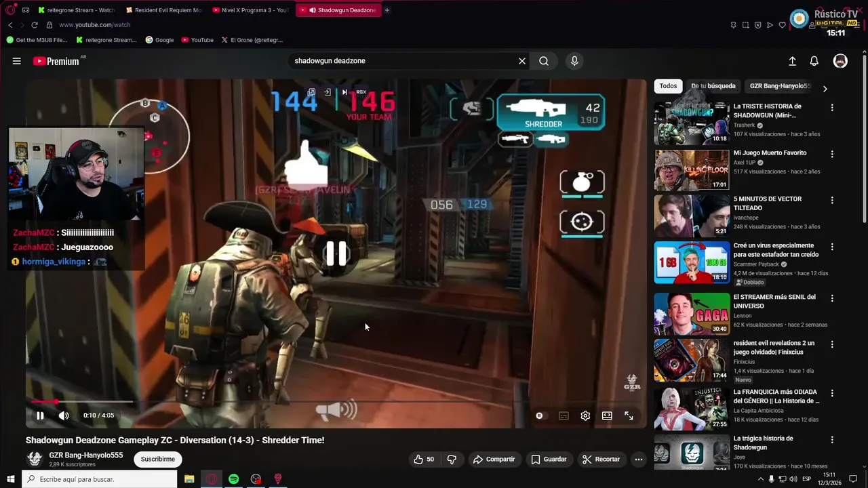
Task: Enter fullscreen from the player controls
Action: (629, 415)
